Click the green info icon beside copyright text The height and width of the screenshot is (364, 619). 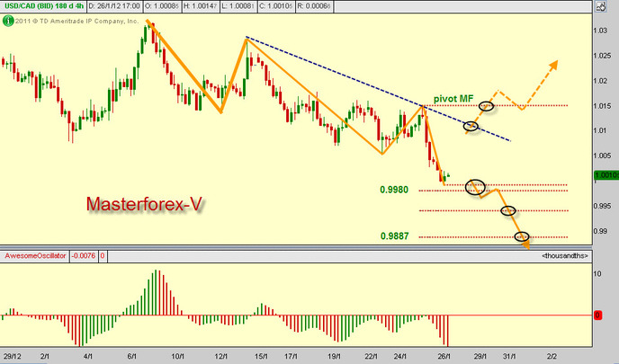click(x=8, y=21)
